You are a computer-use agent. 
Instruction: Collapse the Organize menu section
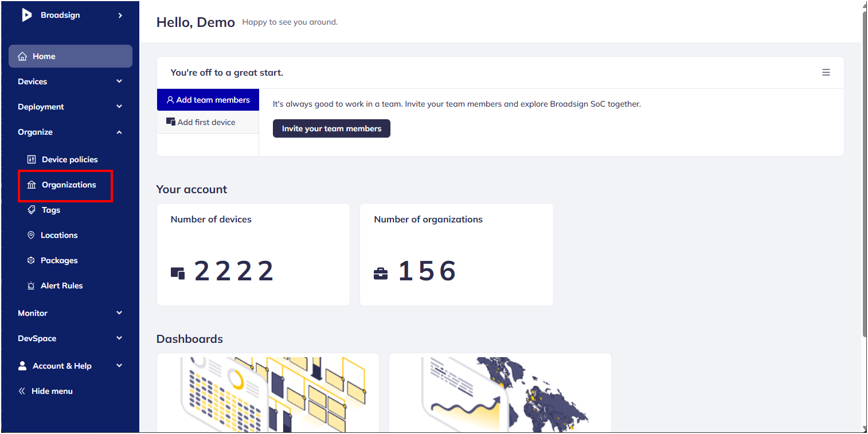[x=119, y=132]
